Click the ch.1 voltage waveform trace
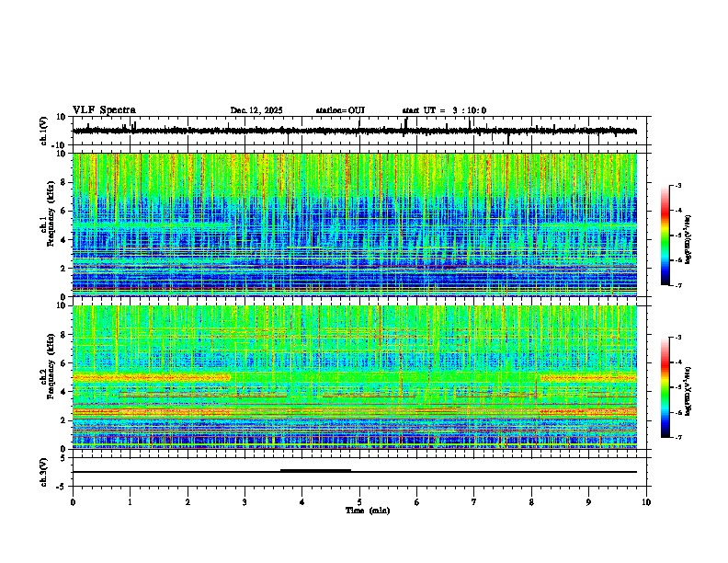 tap(354, 131)
